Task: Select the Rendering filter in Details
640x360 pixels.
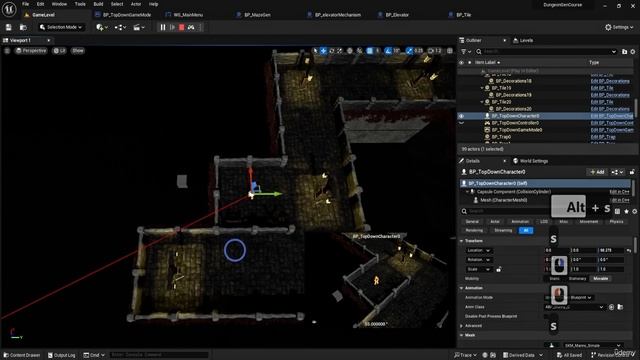Action: click(474, 231)
